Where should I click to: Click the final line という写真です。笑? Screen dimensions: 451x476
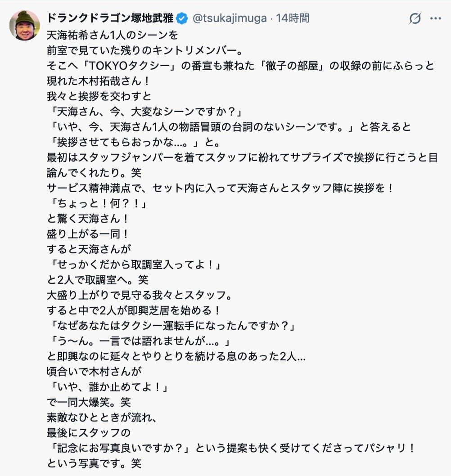point(95,464)
